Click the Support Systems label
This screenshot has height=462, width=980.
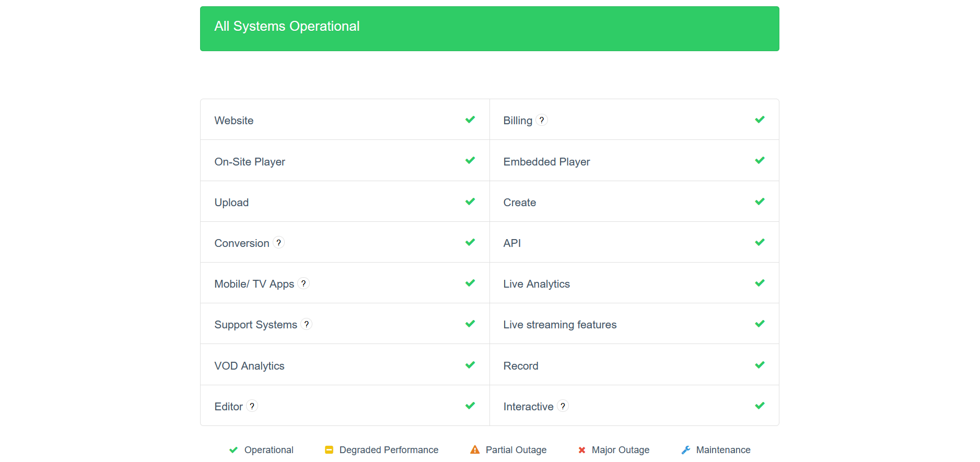(x=256, y=325)
